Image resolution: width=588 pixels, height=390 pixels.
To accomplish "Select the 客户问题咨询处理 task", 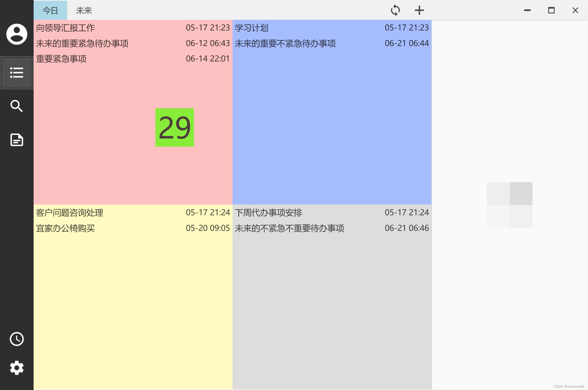I will click(70, 213).
